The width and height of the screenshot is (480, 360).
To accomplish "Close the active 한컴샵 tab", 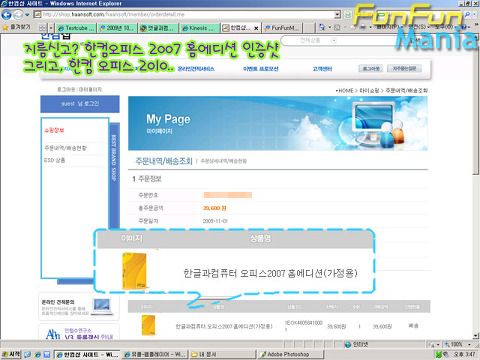I will tap(256, 28).
